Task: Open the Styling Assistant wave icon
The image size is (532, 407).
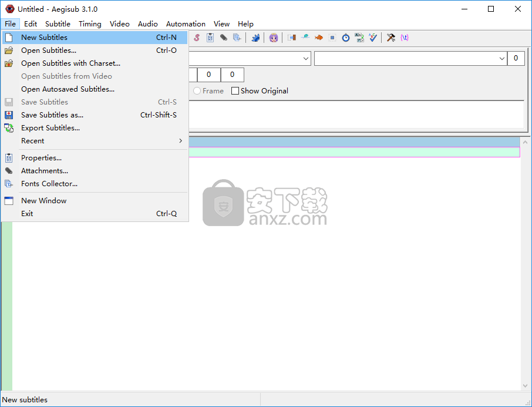Action: (x=305, y=38)
